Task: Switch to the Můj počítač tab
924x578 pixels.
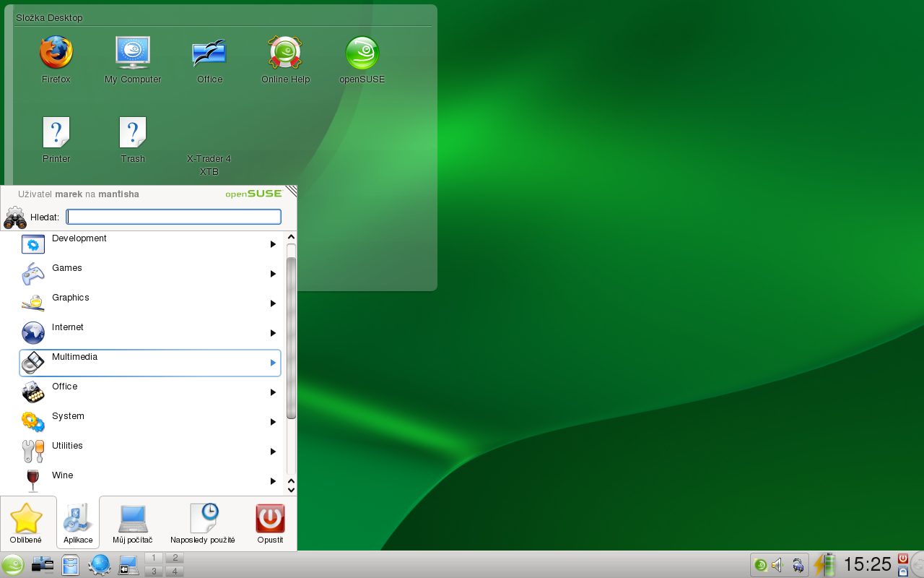Action: point(133,523)
